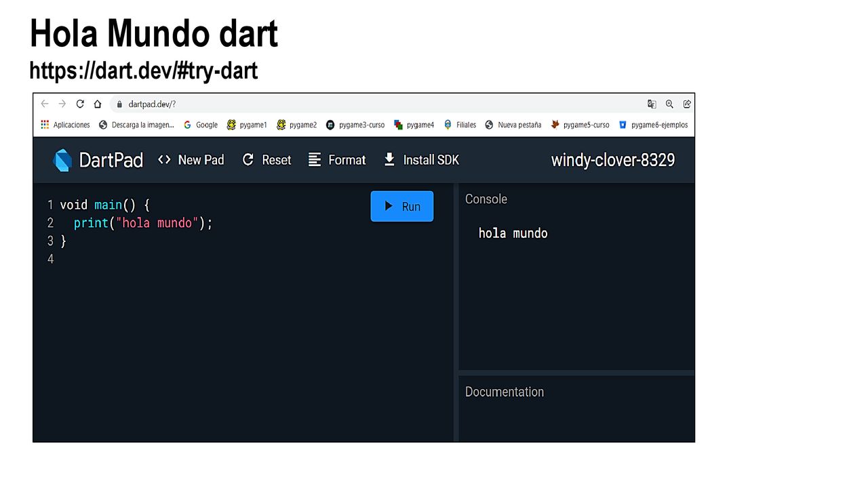The image size is (868, 488).
Task: Open the Nueva pestaña bookmark
Action: (x=513, y=125)
